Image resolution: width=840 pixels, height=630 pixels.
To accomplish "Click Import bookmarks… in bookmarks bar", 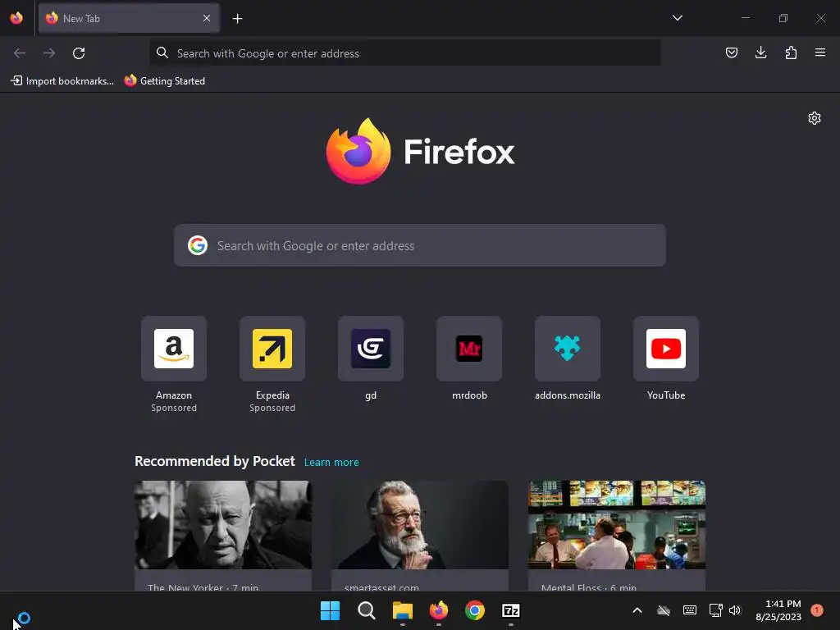I will (x=62, y=81).
